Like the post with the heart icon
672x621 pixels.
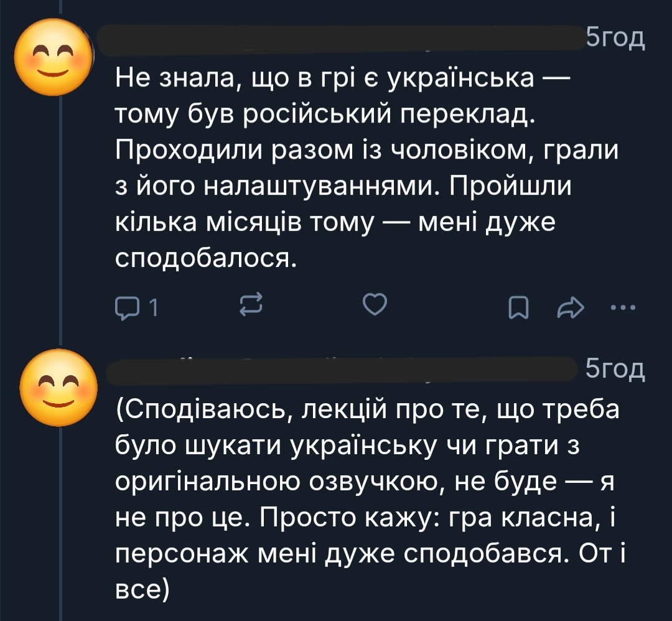click(x=375, y=305)
